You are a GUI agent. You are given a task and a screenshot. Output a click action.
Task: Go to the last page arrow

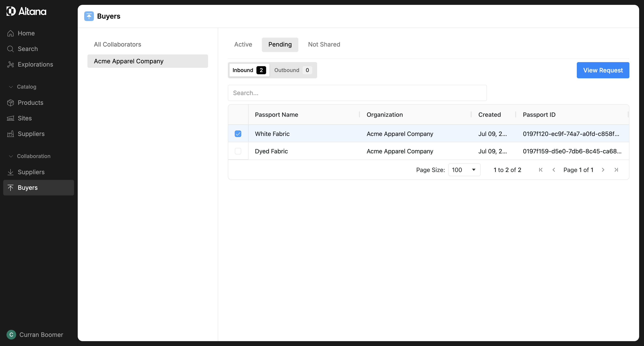616,170
